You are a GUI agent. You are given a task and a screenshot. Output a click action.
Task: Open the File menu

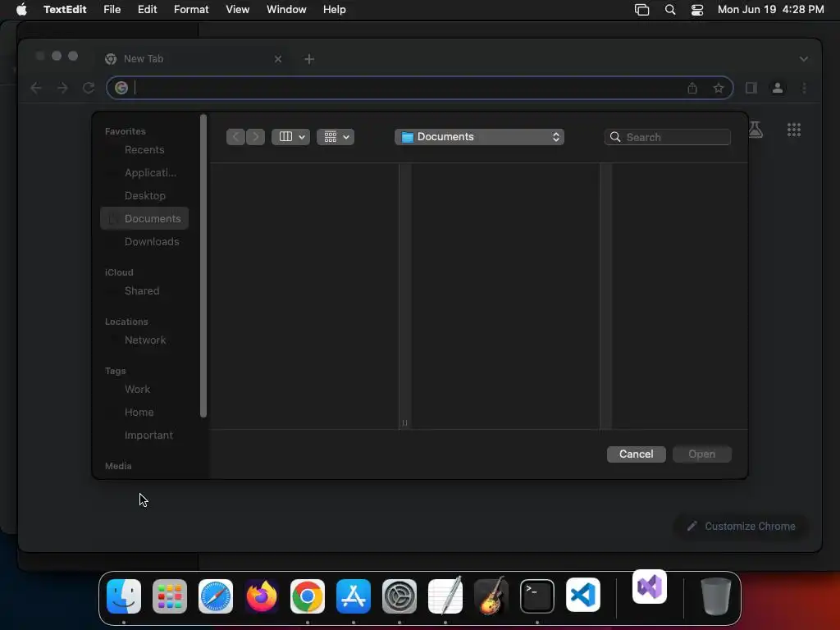(112, 10)
